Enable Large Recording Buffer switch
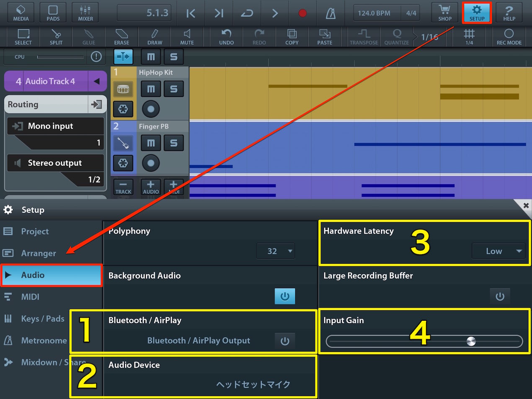 500,296
